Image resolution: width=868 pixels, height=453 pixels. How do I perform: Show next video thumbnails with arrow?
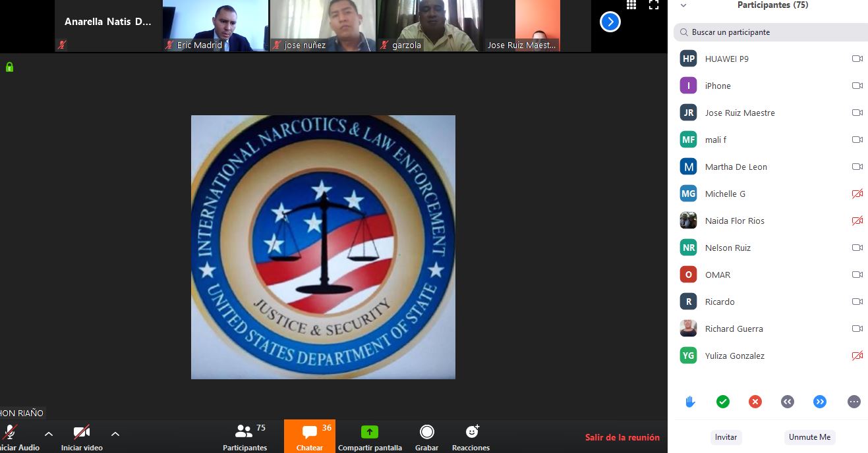(x=610, y=22)
